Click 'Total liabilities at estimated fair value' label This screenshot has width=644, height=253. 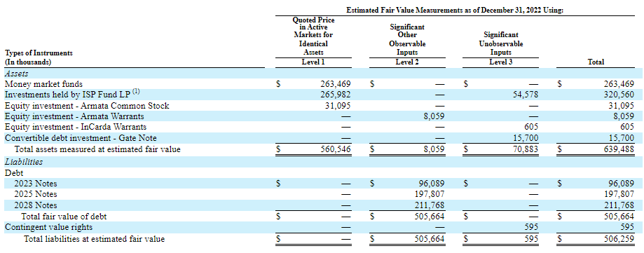(95, 238)
